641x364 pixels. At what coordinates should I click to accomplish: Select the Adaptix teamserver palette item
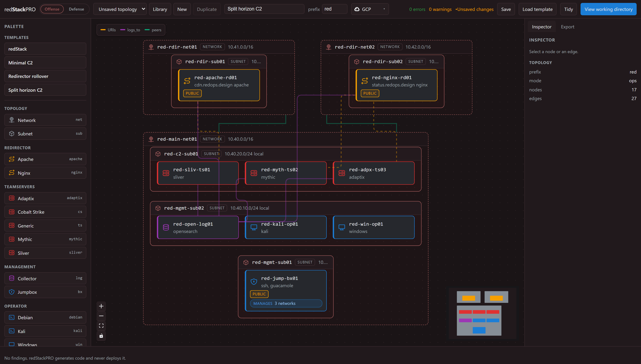pos(45,198)
